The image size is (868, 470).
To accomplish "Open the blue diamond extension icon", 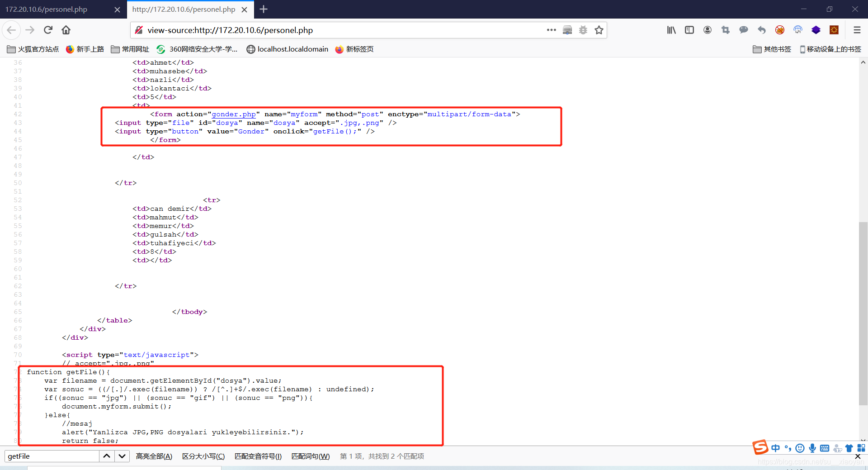I will (x=816, y=30).
